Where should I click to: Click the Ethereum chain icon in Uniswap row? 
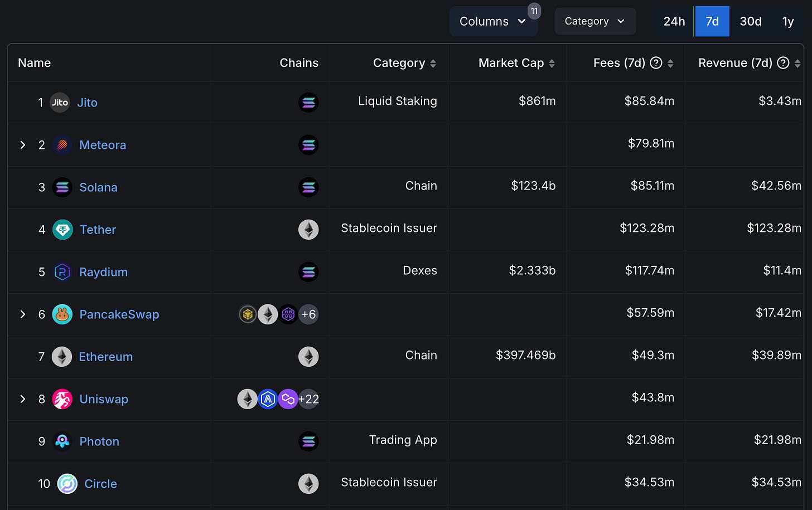[x=248, y=399]
